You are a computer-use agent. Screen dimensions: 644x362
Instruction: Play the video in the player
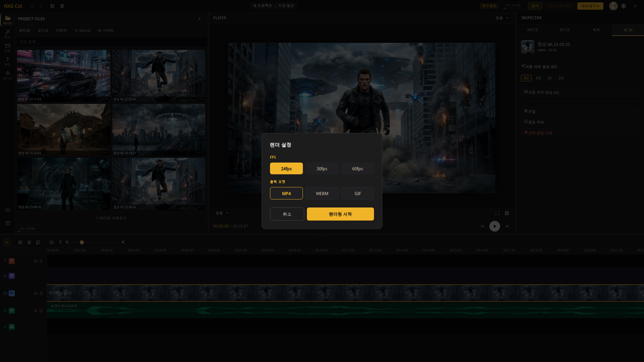(x=495, y=226)
